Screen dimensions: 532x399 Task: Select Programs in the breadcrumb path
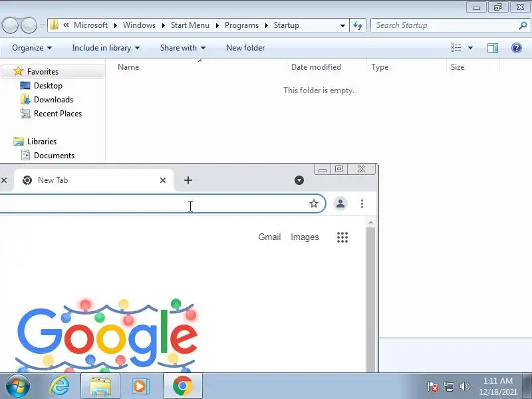pyautogui.click(x=241, y=25)
